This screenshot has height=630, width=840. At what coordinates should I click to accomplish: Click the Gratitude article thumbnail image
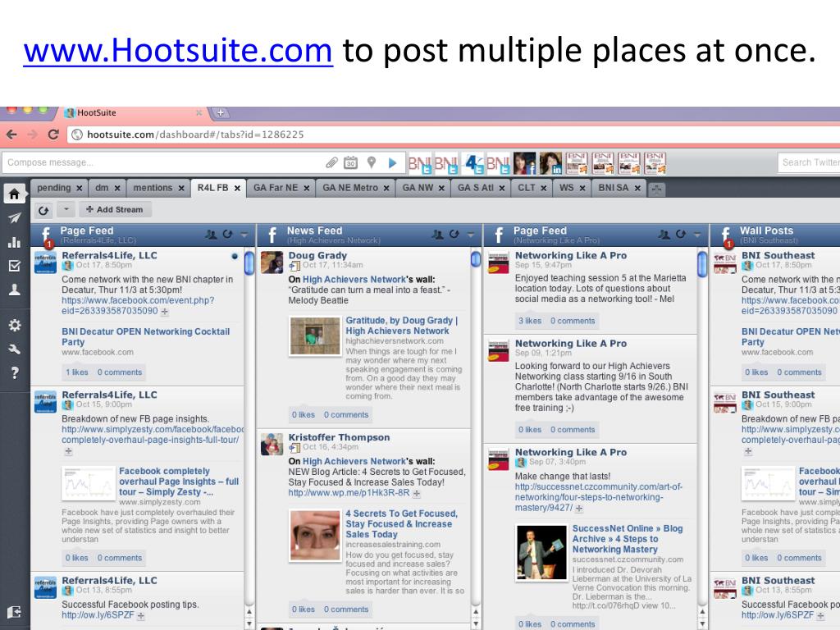coord(315,336)
